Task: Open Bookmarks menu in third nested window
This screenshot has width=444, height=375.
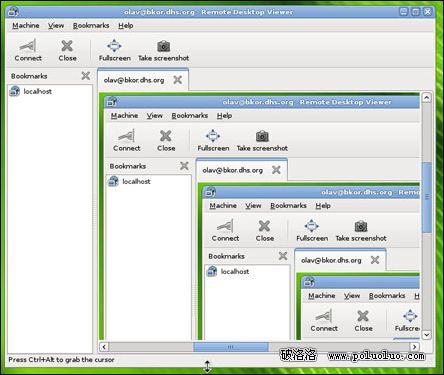Action: (x=288, y=205)
